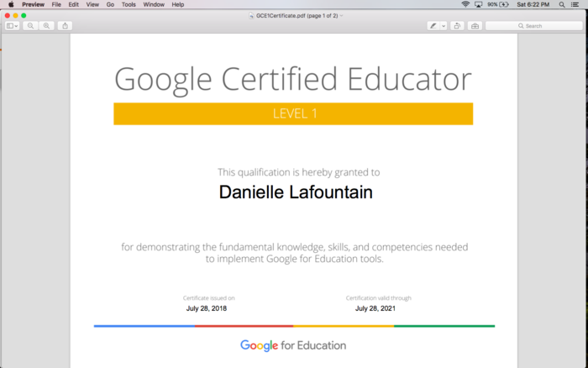Select the Highlight pen tool
This screenshot has width=588, height=368.
(433, 26)
